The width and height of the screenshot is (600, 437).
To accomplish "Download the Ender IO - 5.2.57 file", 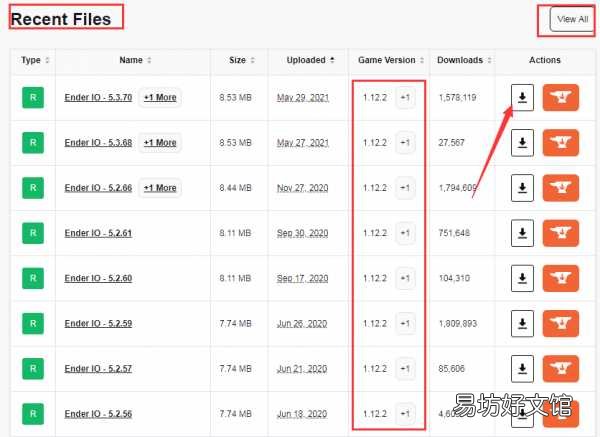I will (x=522, y=369).
